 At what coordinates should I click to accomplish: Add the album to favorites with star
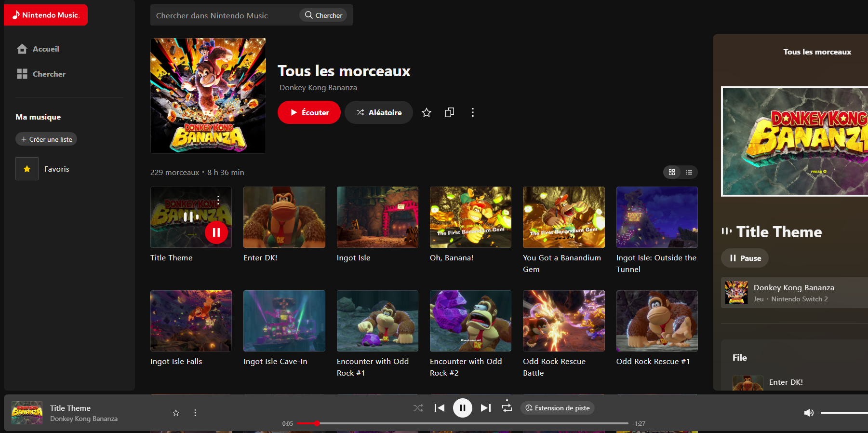[x=427, y=112]
